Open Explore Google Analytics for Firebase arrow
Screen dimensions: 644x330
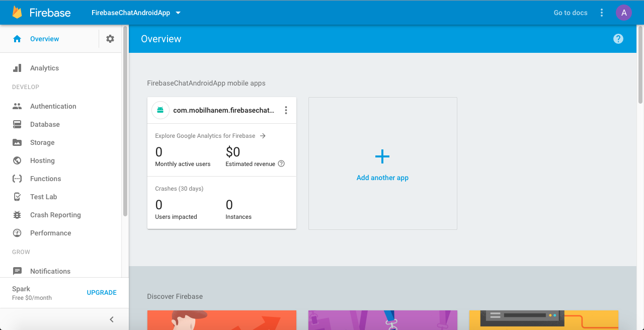tap(263, 136)
